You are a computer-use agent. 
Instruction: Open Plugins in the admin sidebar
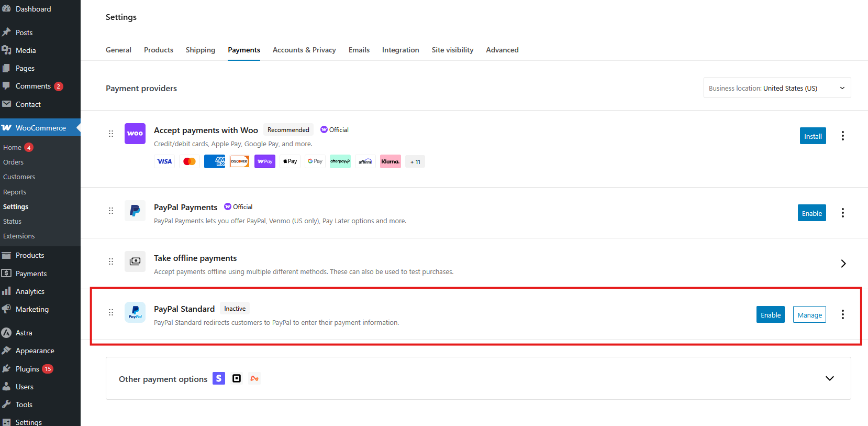[27, 369]
